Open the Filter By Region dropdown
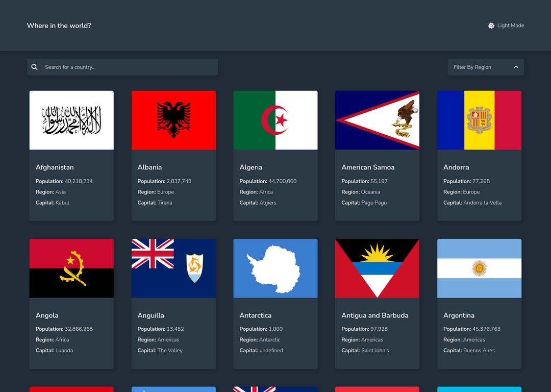 [485, 67]
